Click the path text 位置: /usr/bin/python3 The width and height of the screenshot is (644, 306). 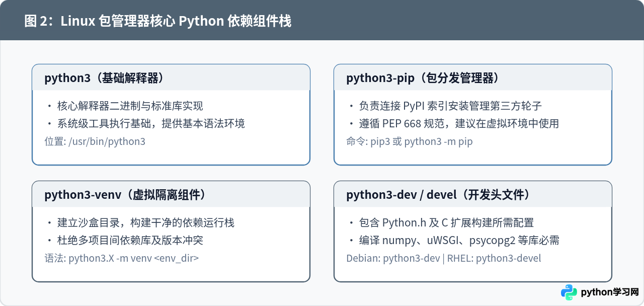pos(95,141)
